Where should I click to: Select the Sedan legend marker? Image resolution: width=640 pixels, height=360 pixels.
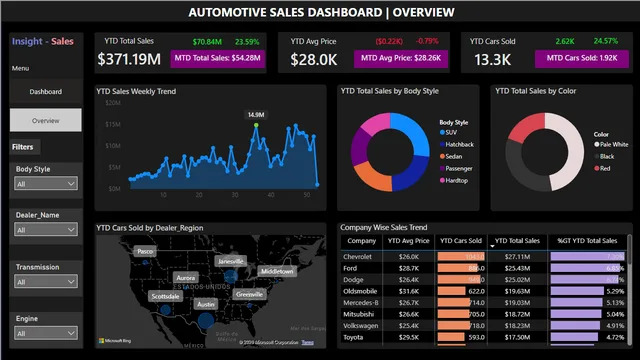[x=442, y=156]
